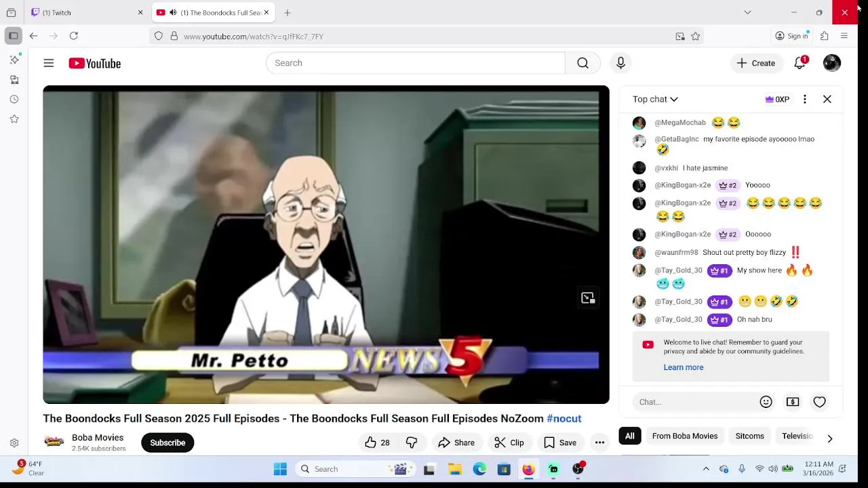Subscribe to Boba Movies channel
Viewport: 868px width, 488px height.
tap(167, 443)
